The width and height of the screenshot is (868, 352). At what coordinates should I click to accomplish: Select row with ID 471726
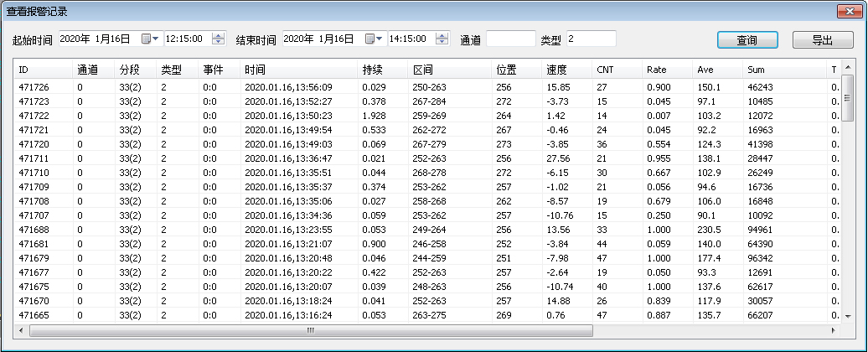[x=428, y=87]
